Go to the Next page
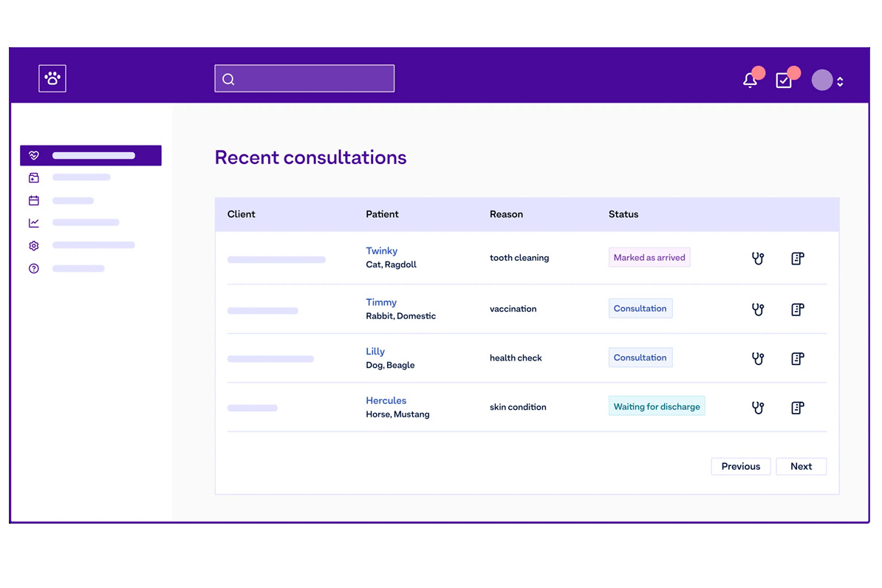This screenshot has width=882, height=588. tap(801, 467)
